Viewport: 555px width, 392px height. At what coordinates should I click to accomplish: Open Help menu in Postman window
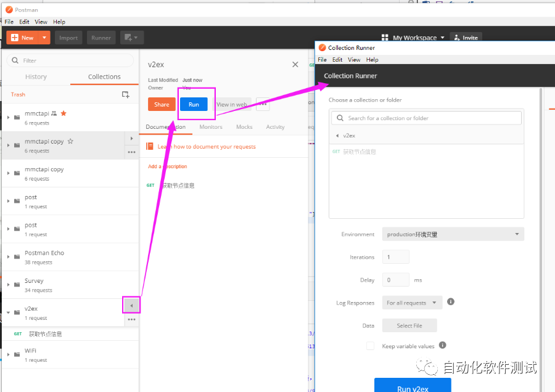(x=59, y=22)
